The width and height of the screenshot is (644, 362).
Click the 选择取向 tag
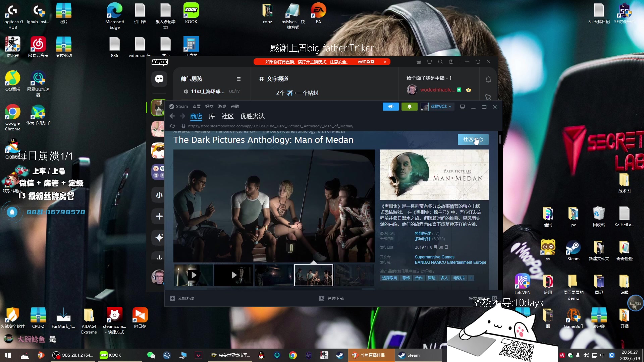pos(389,278)
